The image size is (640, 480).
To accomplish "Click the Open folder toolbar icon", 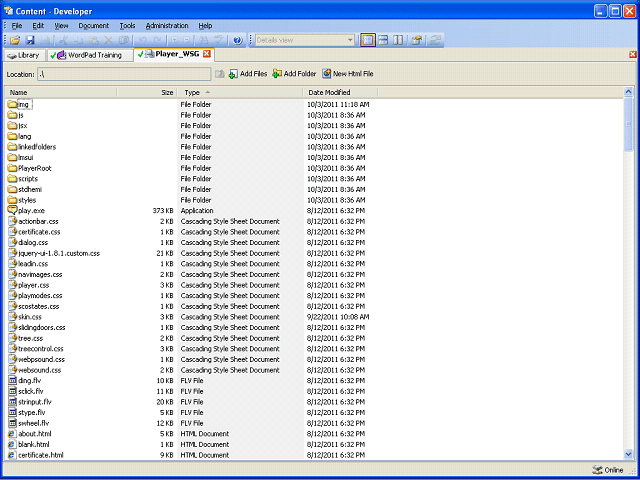I will click(15, 40).
